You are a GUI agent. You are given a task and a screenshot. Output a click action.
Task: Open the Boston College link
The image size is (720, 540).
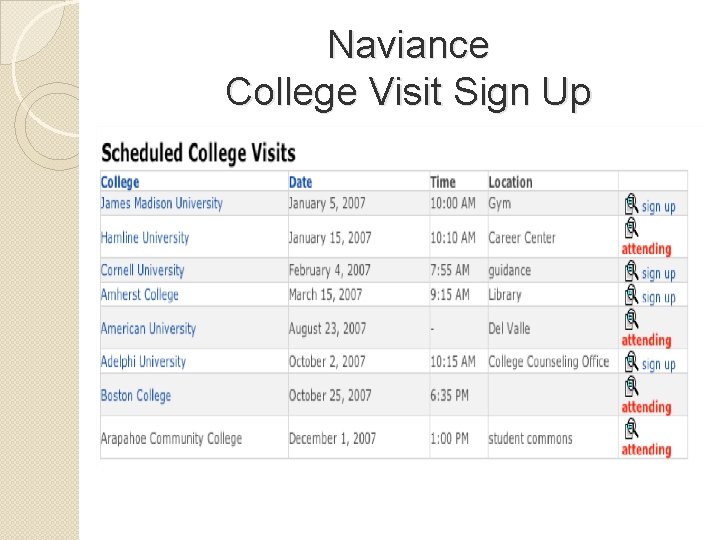click(x=136, y=395)
